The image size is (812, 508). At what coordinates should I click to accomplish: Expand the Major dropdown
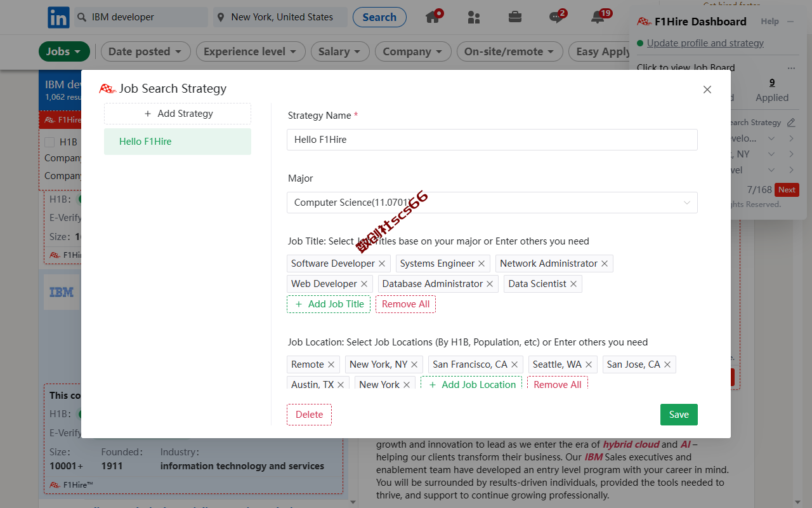tap(492, 203)
